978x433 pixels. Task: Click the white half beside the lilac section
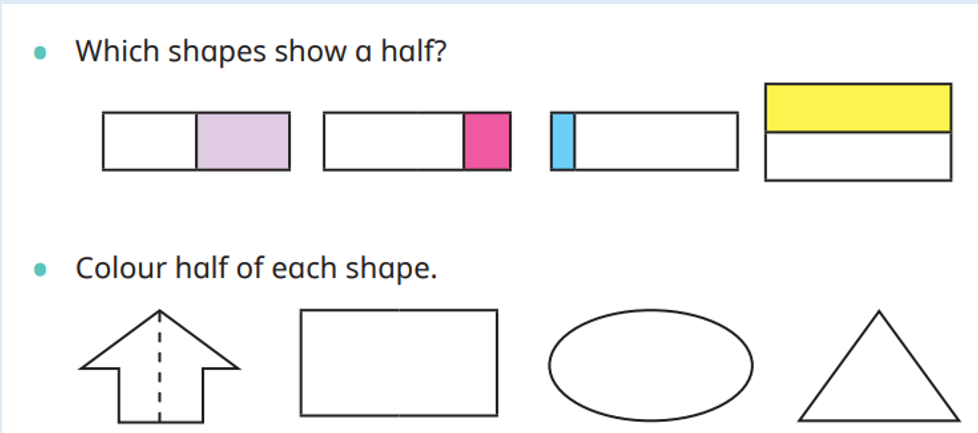pyautogui.click(x=150, y=141)
